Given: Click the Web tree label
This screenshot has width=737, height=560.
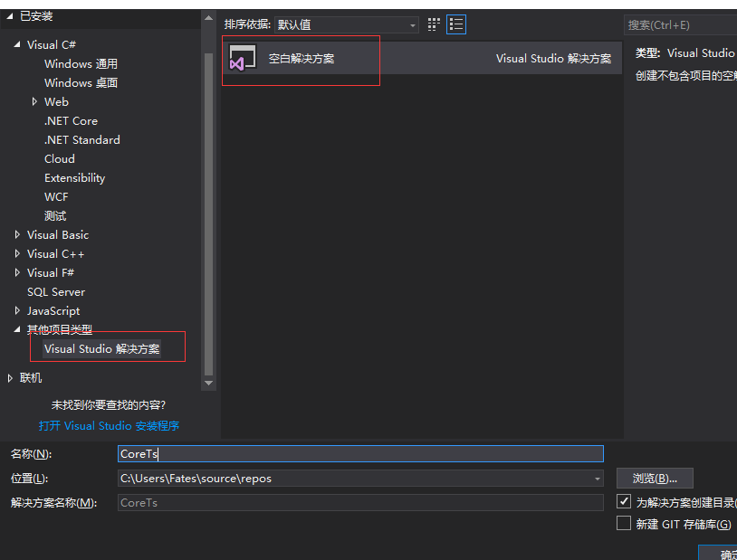Looking at the screenshot, I should coord(56,101).
